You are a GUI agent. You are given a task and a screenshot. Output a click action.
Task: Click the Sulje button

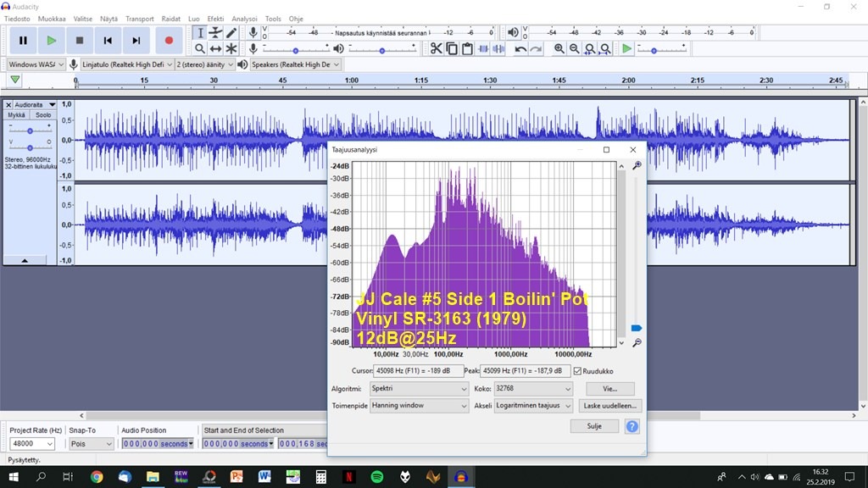tap(594, 426)
